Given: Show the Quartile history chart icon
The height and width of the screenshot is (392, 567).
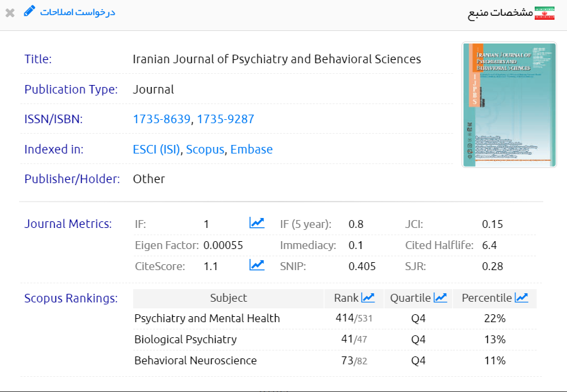Looking at the screenshot, I should coord(440,298).
